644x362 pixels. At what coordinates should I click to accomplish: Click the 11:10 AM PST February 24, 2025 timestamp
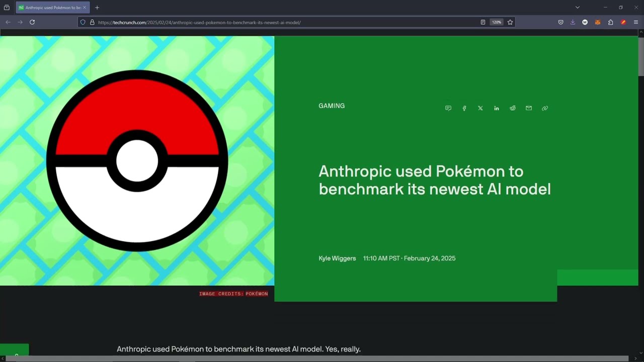coord(409,258)
